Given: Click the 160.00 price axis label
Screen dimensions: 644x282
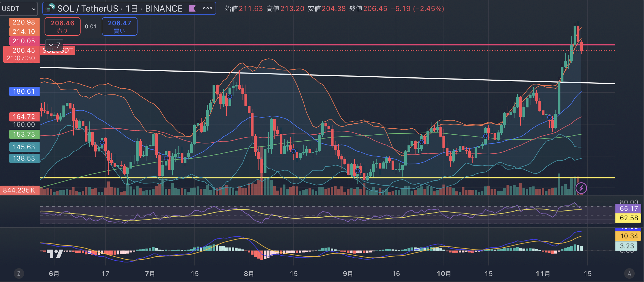Looking at the screenshot, I should click(x=24, y=124).
